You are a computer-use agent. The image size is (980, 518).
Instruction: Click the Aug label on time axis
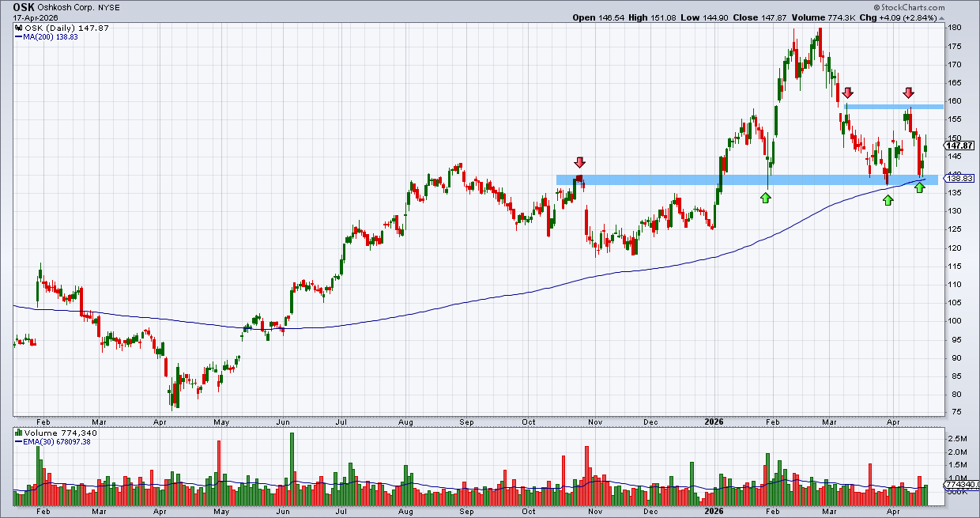click(x=405, y=422)
